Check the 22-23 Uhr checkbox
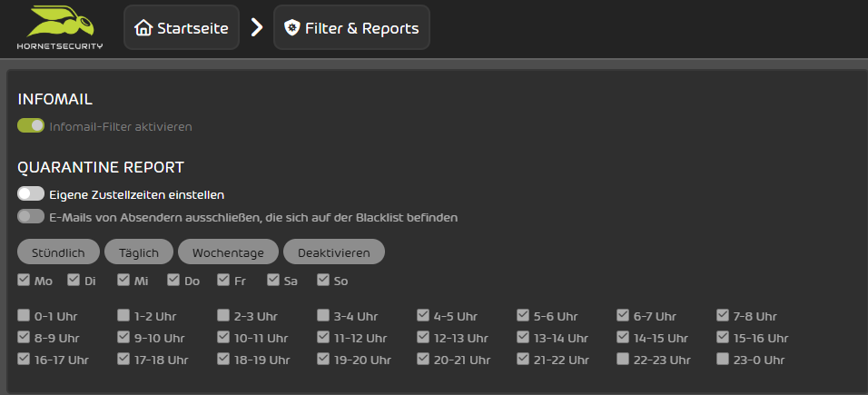868x395 pixels. click(x=623, y=359)
